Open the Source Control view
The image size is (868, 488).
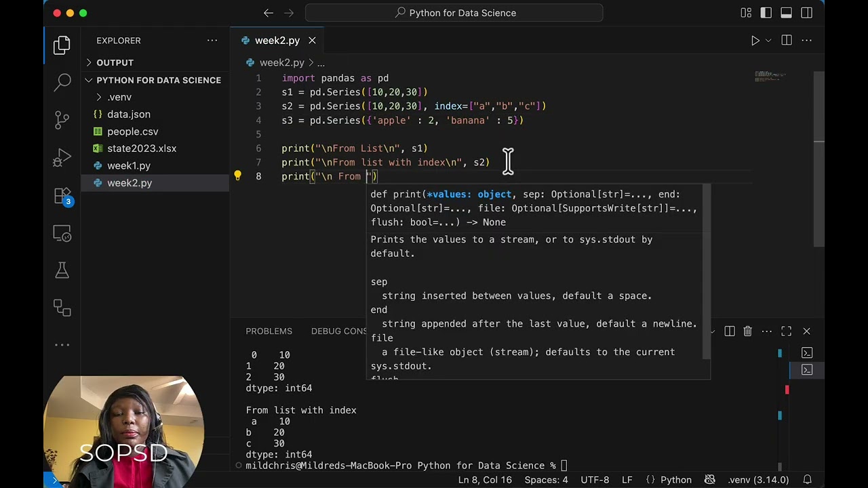62,120
